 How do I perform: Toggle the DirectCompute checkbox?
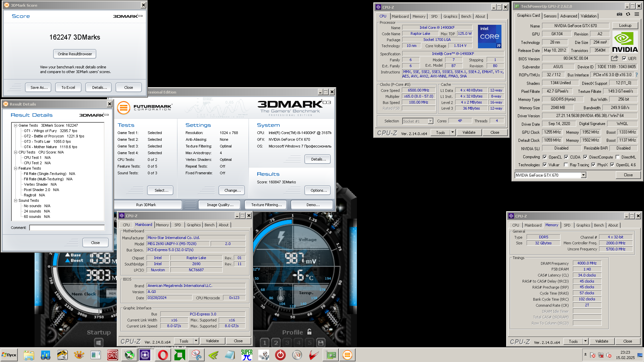pos(585,157)
